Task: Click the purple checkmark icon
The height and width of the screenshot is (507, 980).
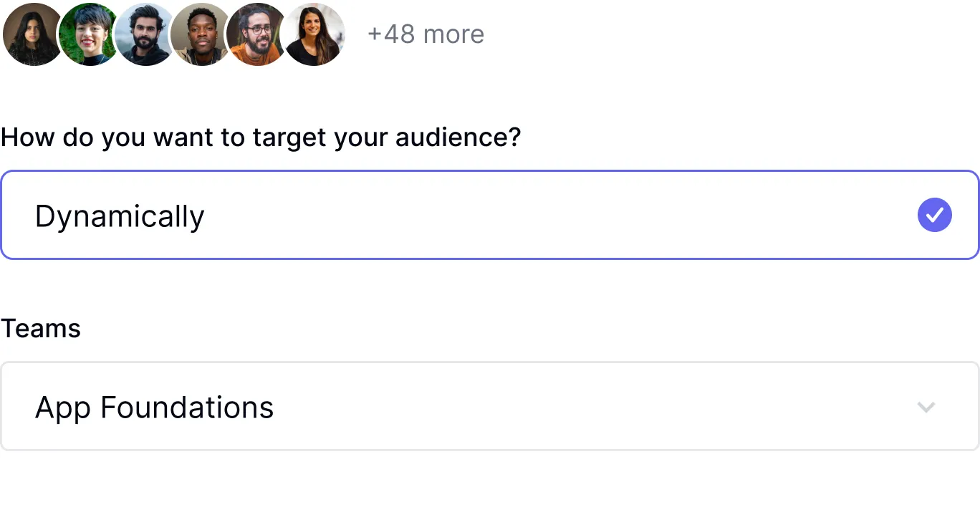Action: click(x=934, y=215)
